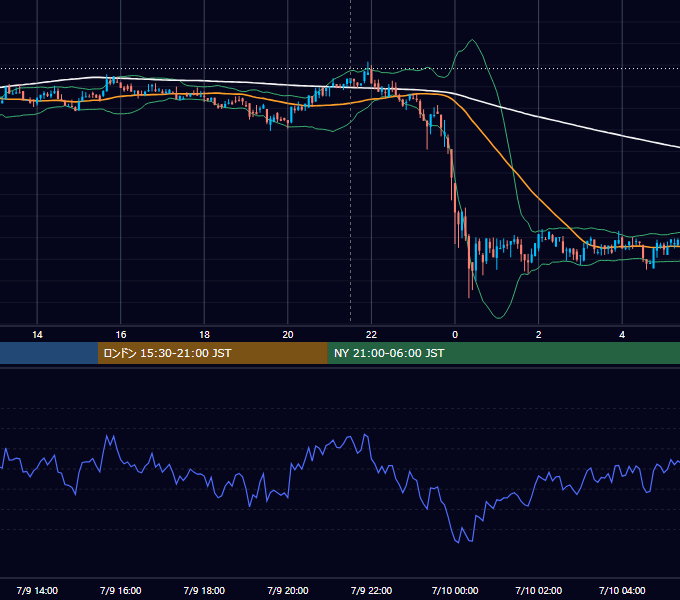The image size is (680, 600).
Task: Click the '7/10 04:00' date label on the lower axis
Action: pos(622,590)
